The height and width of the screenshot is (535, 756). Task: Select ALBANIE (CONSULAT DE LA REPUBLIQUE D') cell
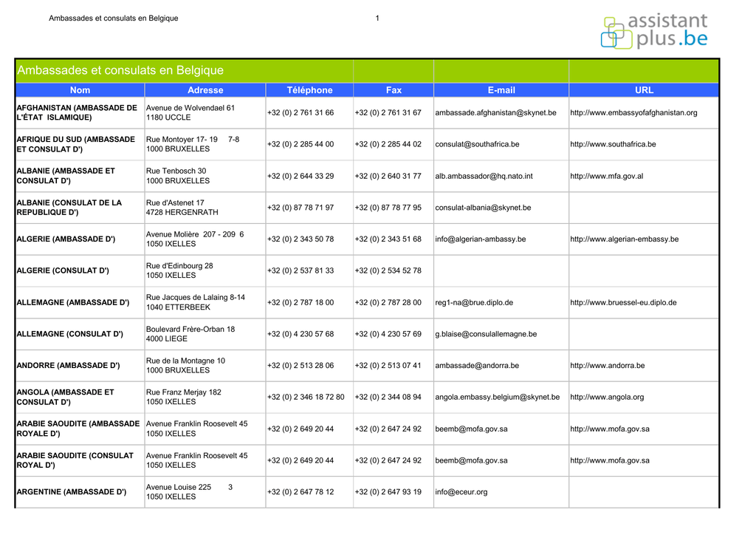pos(80,208)
